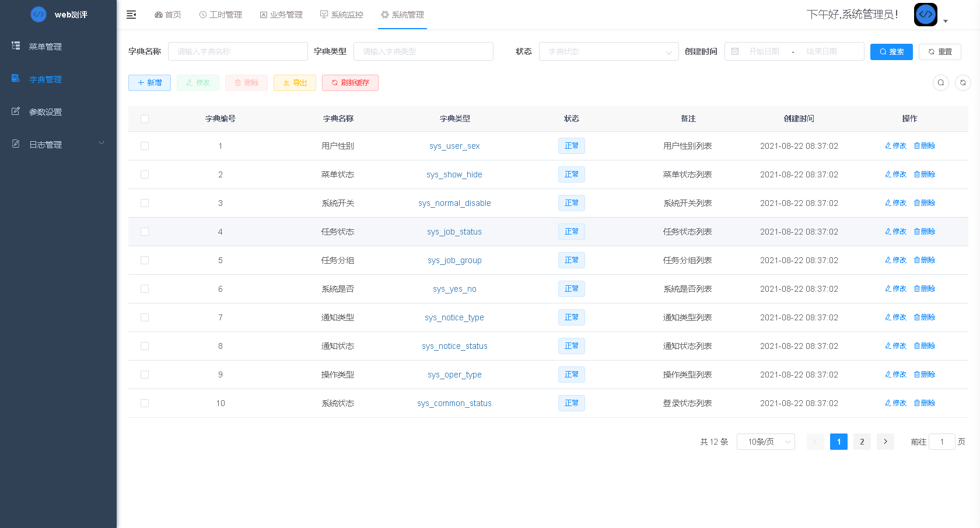This screenshot has width=980, height=528.
Task: Check the select-all checkbox in table header
Action: pos(145,118)
